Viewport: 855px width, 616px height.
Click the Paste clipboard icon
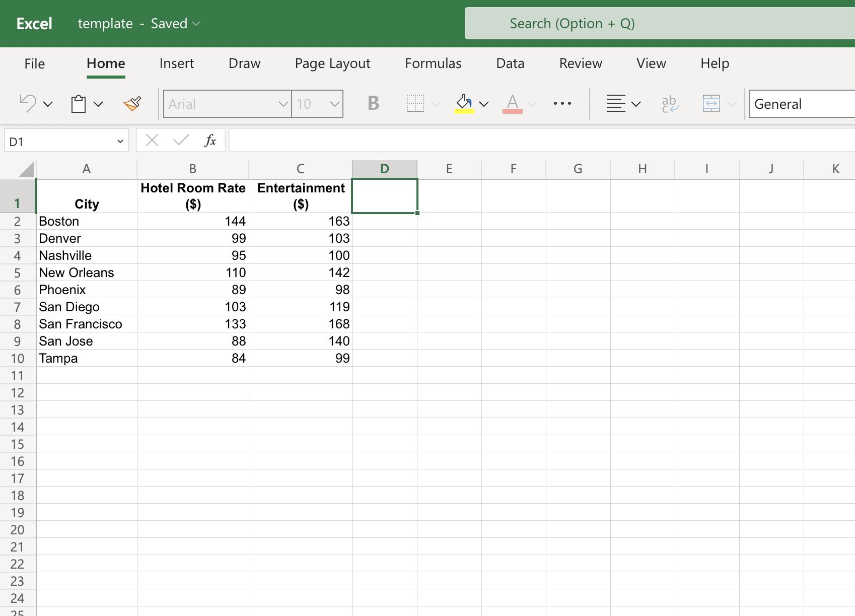click(x=78, y=104)
